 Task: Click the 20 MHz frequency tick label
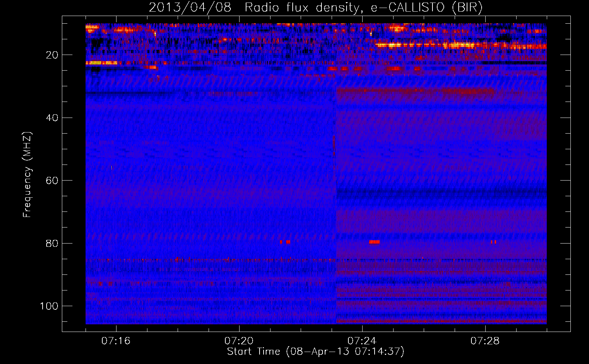pyautogui.click(x=52, y=55)
